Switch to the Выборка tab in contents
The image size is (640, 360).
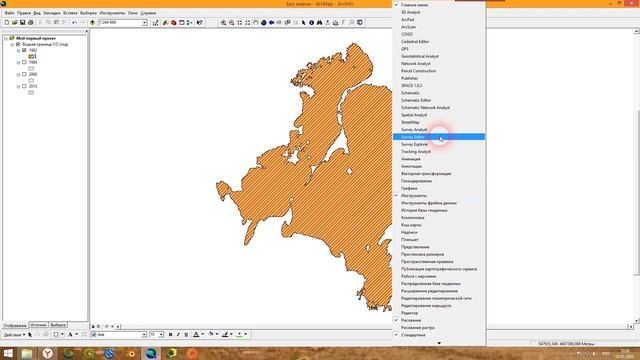(x=58, y=325)
